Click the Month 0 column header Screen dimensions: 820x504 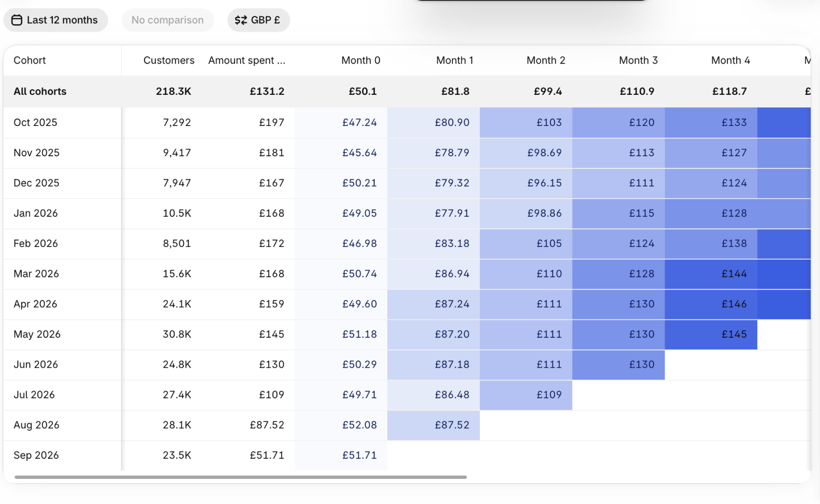point(361,60)
